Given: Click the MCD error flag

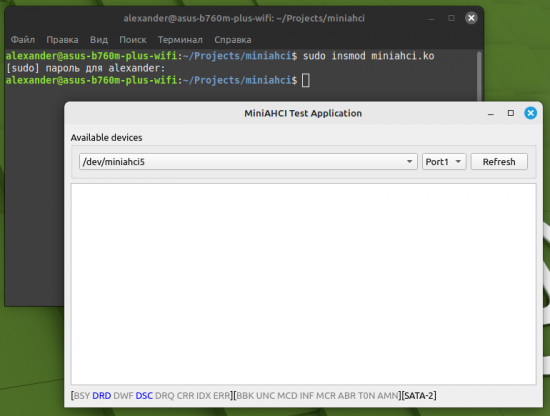Looking at the screenshot, I should 287,396.
